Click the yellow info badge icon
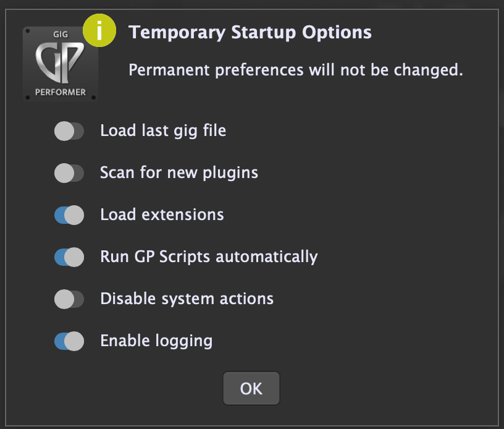The width and height of the screenshot is (504, 429). tap(99, 30)
